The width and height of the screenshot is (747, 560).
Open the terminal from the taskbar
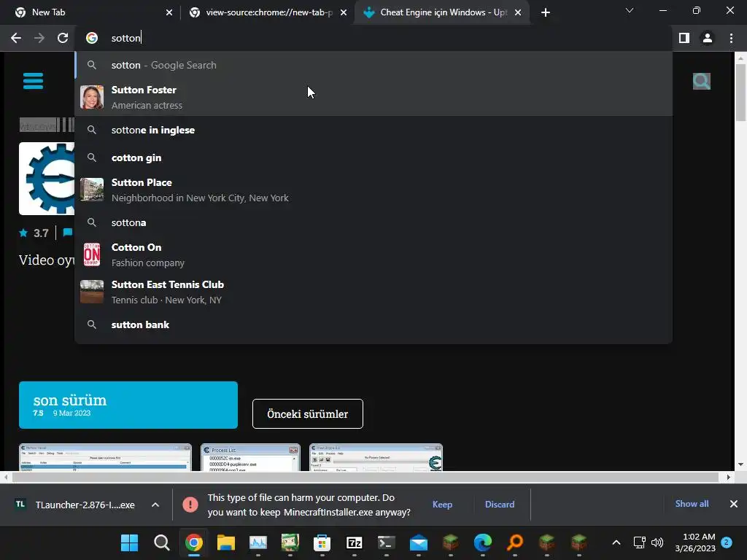click(387, 542)
